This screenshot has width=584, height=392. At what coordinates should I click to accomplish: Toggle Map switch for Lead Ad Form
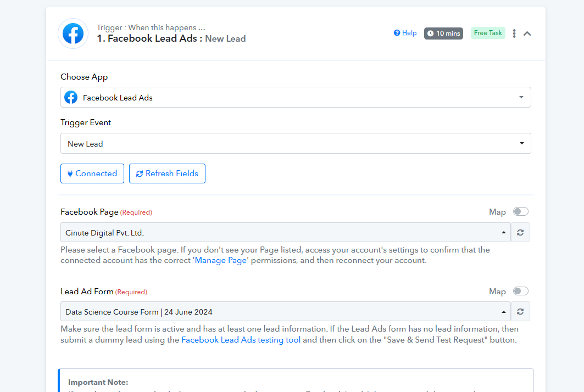tap(521, 291)
